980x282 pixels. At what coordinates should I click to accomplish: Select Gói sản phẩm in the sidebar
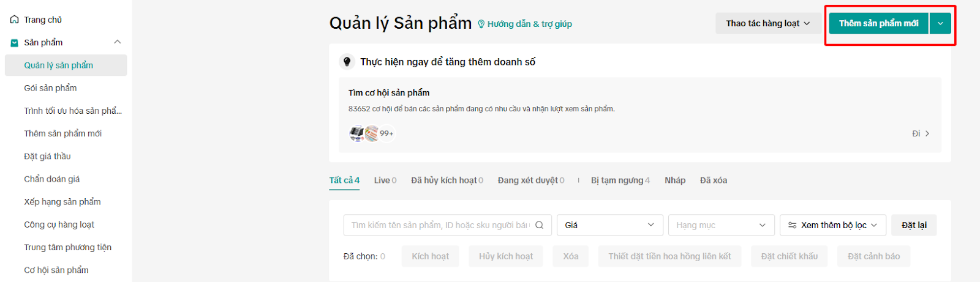50,88
